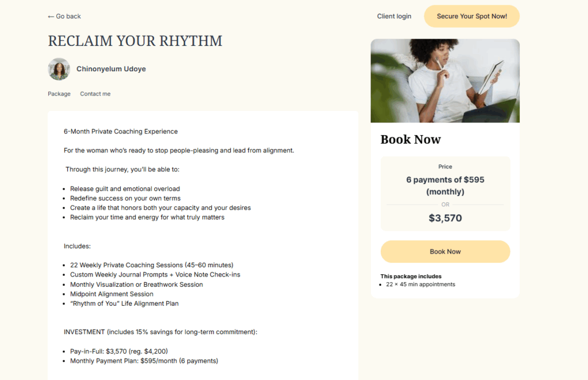Viewport: 588px width, 380px height.
Task: Click the 6-Month Private Coaching Experience line
Action: (121, 132)
